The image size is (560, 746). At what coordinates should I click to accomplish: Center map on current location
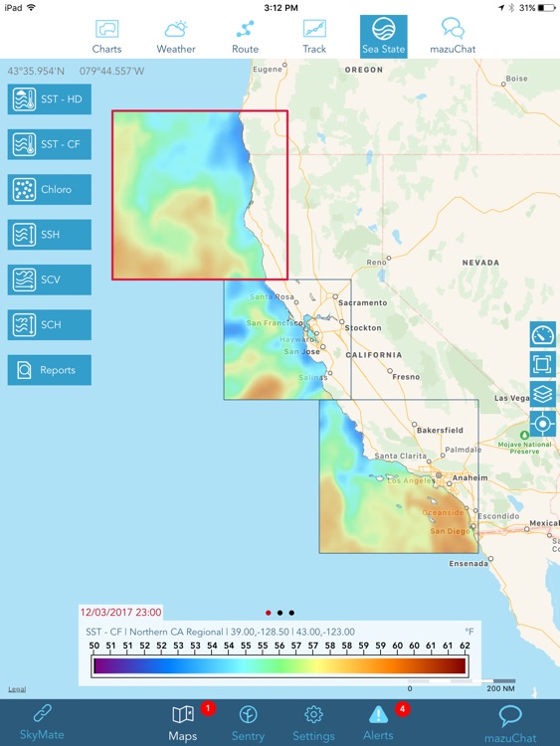pyautogui.click(x=542, y=424)
